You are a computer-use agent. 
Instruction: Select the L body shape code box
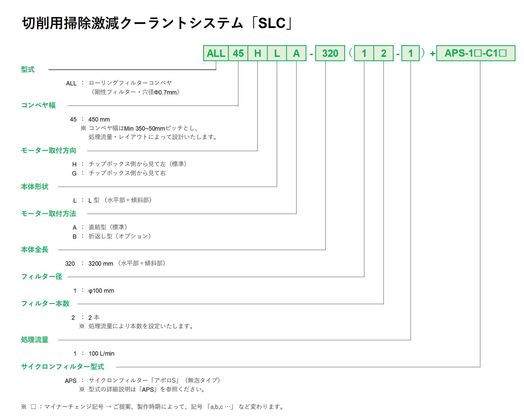(x=277, y=53)
